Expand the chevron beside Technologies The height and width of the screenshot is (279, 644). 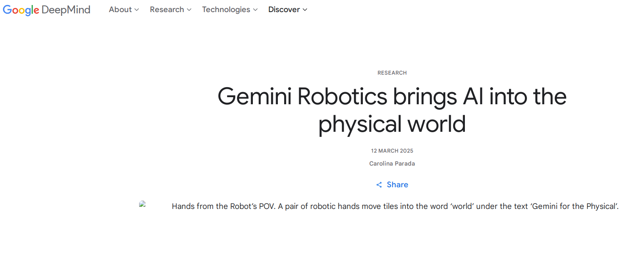[x=255, y=10]
